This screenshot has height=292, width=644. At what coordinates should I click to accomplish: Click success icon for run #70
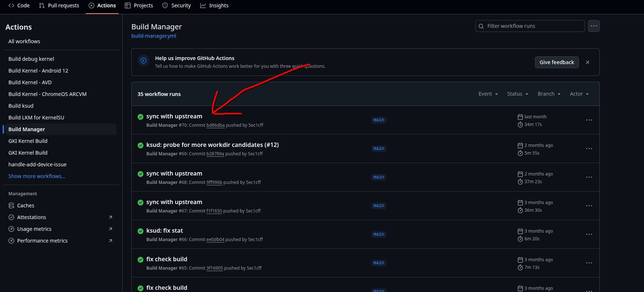point(140,117)
